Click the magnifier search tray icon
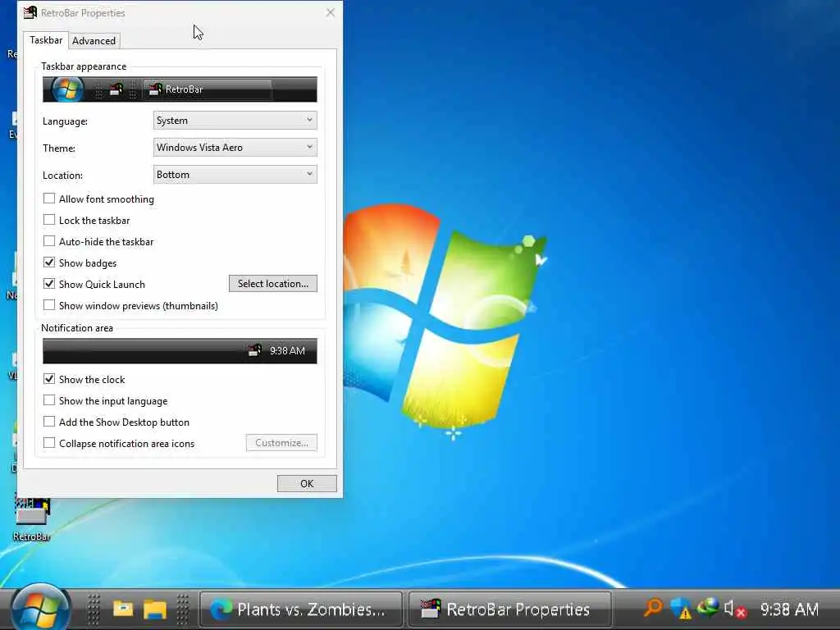The height and width of the screenshot is (630, 840). click(653, 608)
